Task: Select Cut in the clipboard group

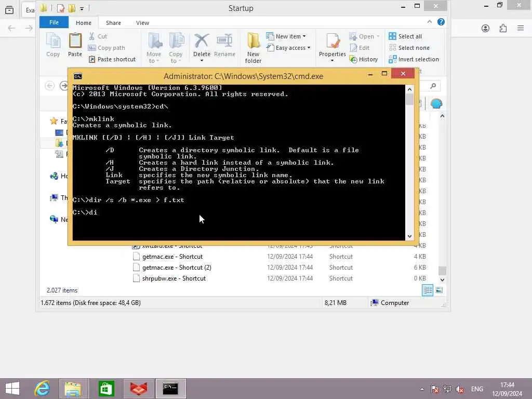Action: (98, 36)
